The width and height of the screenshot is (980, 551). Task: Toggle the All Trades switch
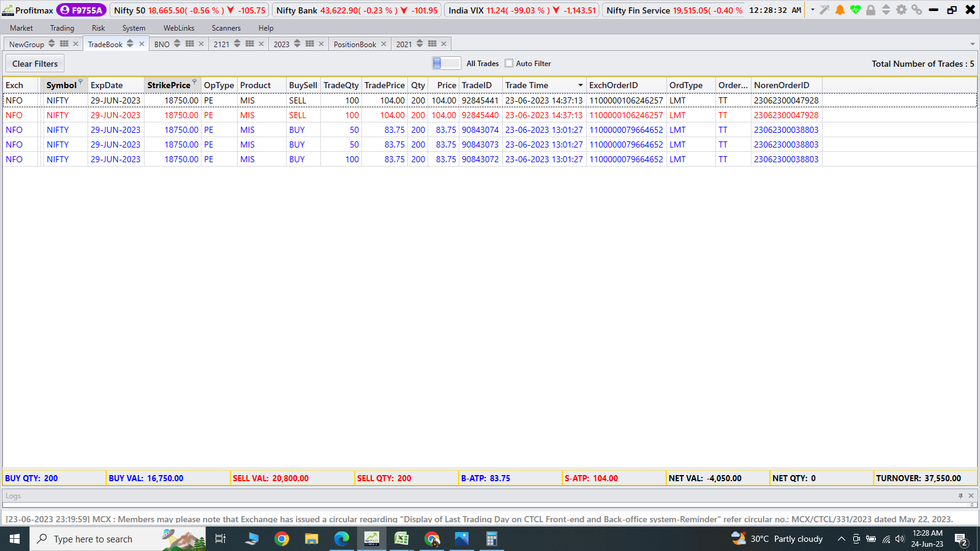446,63
